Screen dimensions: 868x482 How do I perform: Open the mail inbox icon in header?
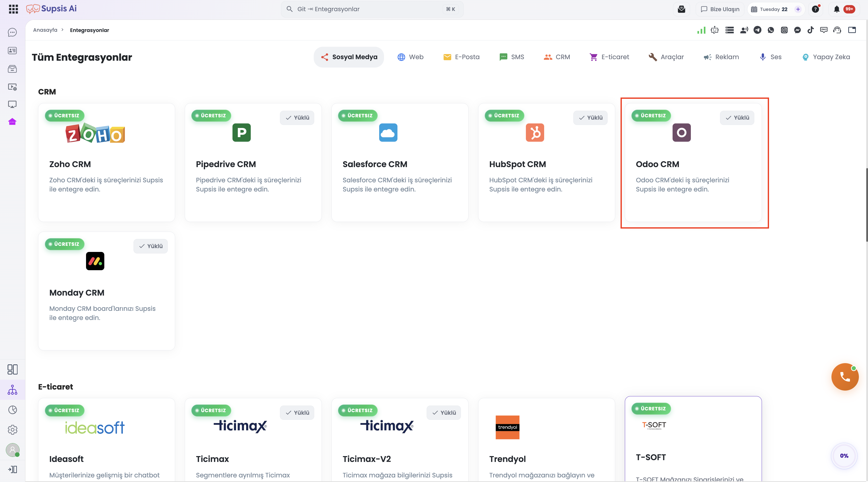[x=681, y=9]
